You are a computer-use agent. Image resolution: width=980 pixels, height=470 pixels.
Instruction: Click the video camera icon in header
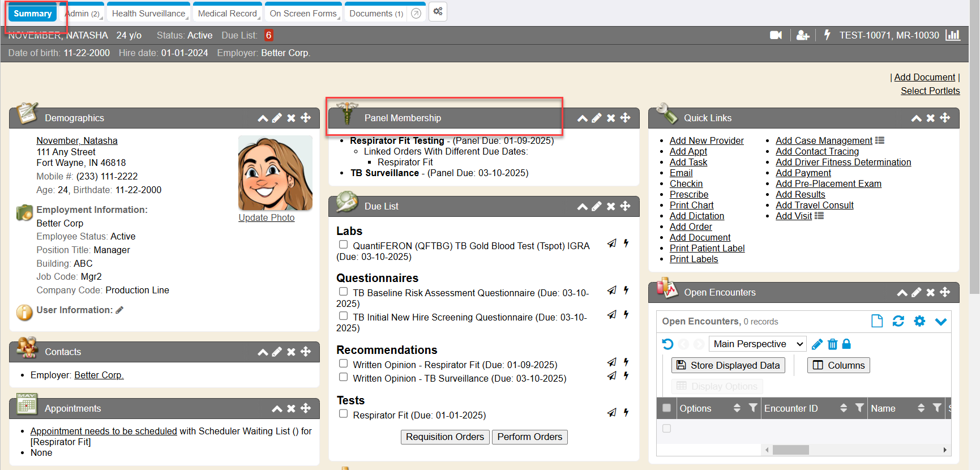(x=776, y=35)
